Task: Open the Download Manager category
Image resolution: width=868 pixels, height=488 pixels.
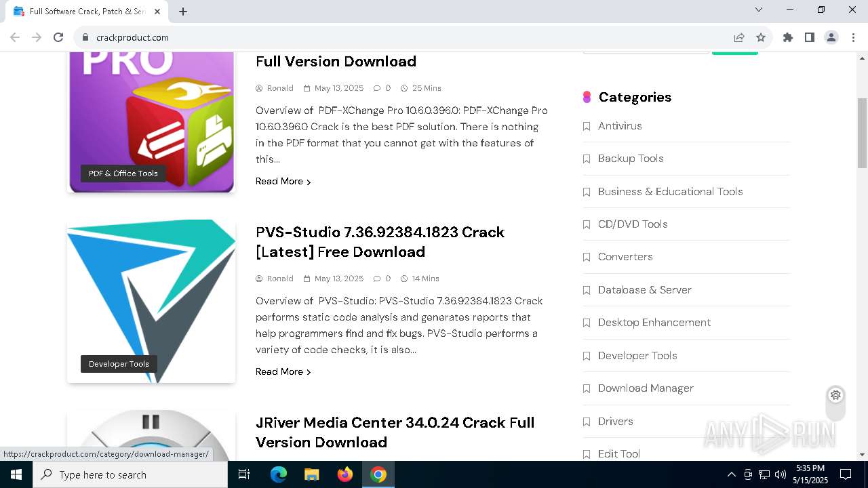Action: (x=646, y=388)
